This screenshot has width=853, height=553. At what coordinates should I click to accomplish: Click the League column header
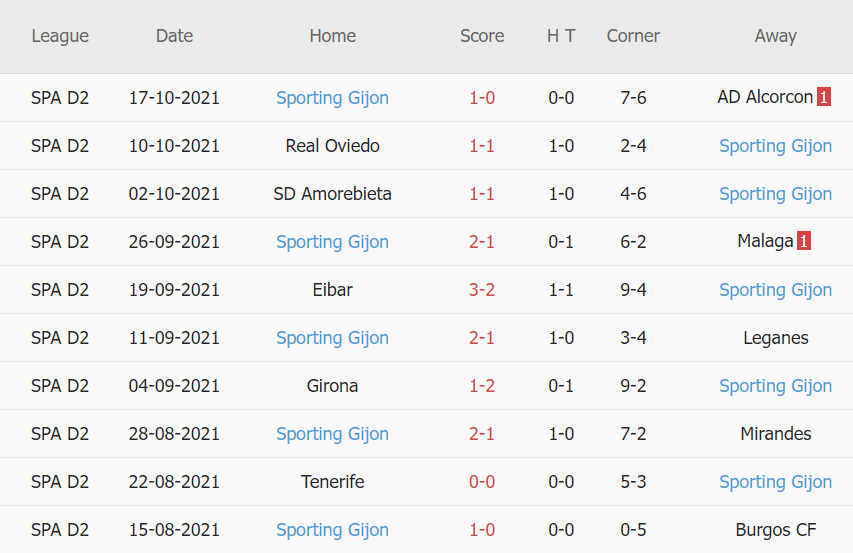pyautogui.click(x=60, y=36)
